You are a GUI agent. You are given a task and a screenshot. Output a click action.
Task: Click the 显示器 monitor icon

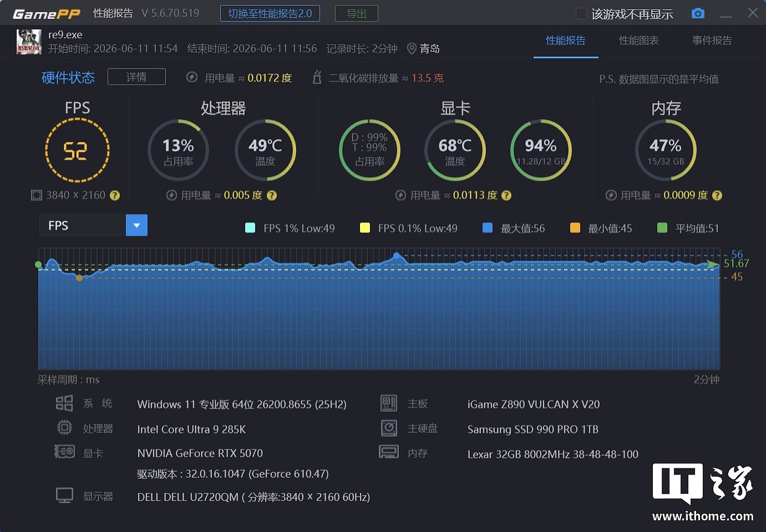click(64, 495)
